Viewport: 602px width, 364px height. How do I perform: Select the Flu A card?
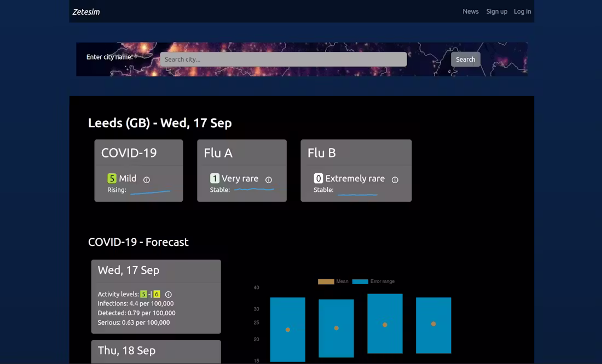click(x=241, y=154)
